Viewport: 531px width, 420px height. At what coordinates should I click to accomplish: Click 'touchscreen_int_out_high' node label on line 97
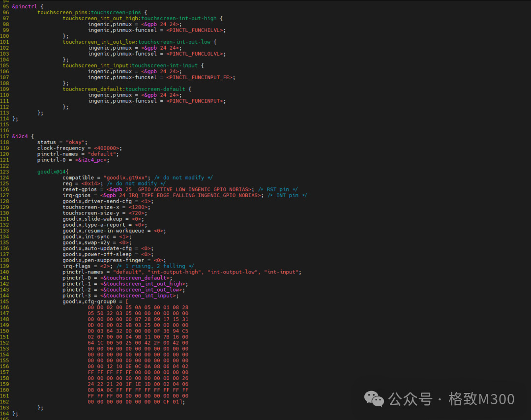click(x=101, y=18)
